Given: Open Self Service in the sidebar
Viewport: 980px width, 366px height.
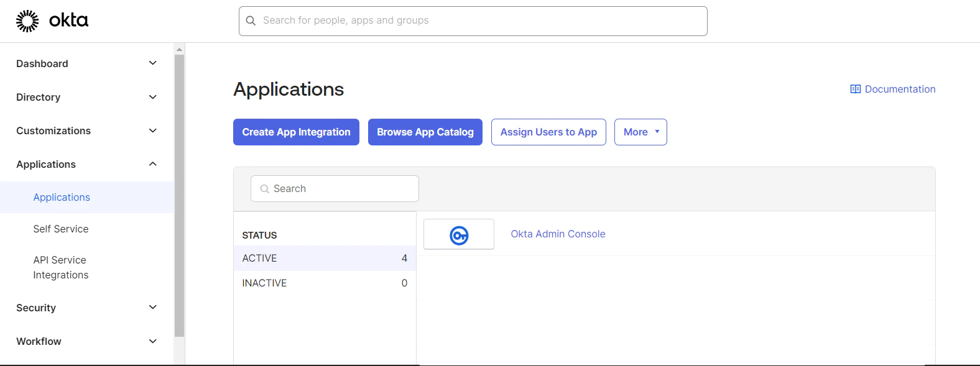Looking at the screenshot, I should (x=61, y=229).
